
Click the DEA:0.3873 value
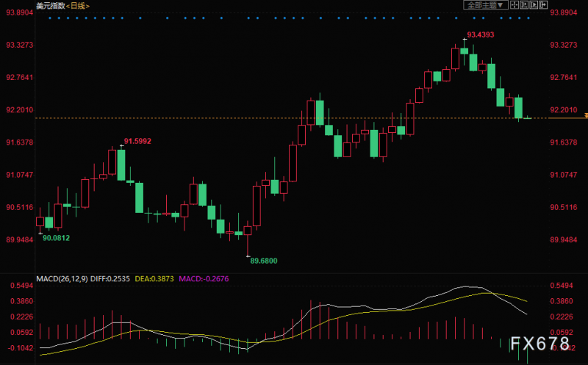click(x=154, y=279)
